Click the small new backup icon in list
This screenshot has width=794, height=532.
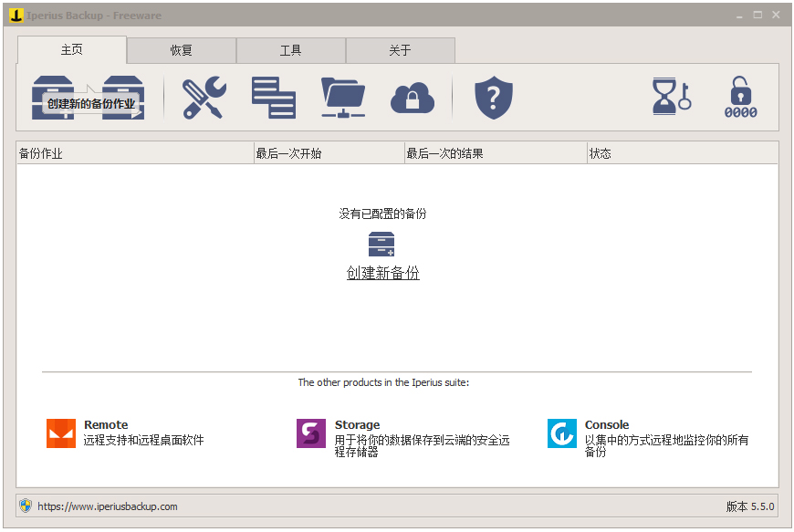(x=381, y=244)
